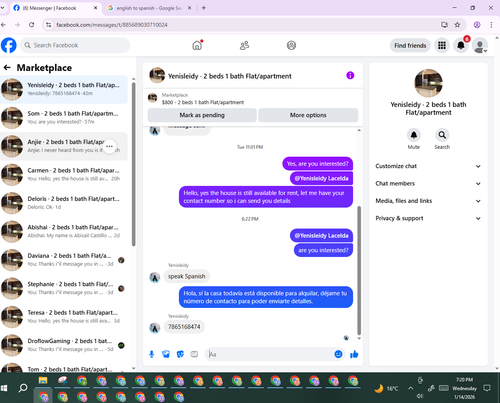The image size is (500, 403).
Task: Click the 'speak Spanish' message bubble
Action: [187, 276]
